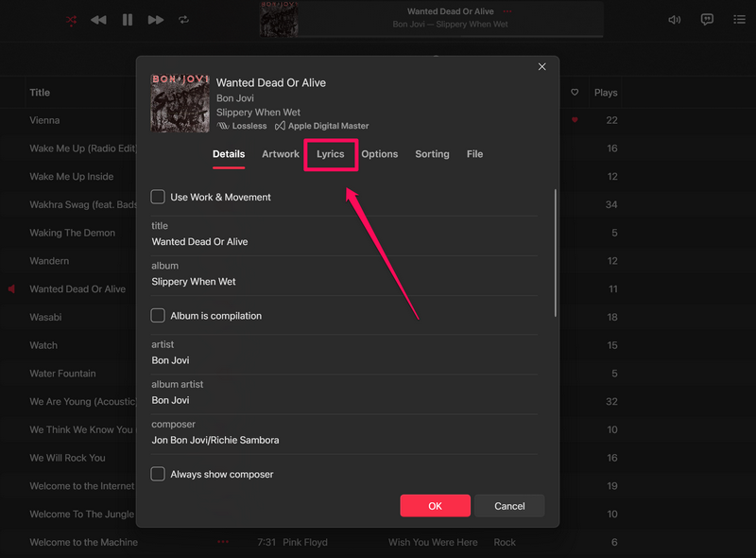Edit the composer field

(344, 440)
